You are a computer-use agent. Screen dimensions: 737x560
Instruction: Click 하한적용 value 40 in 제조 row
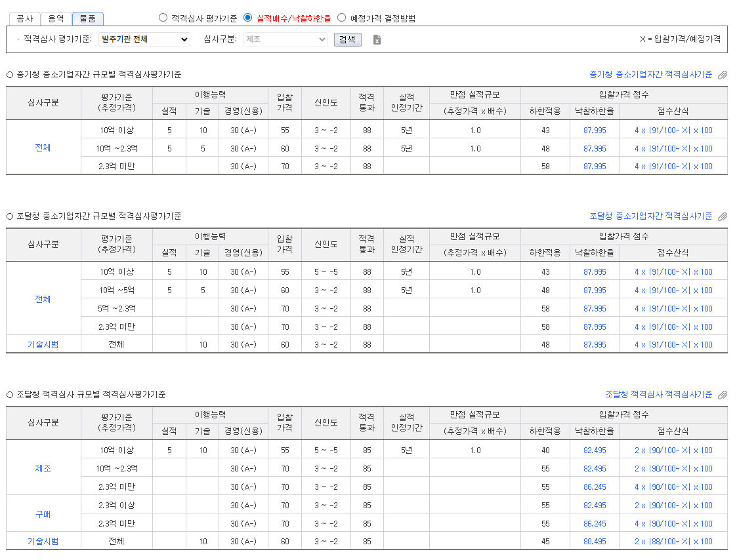[x=545, y=450]
